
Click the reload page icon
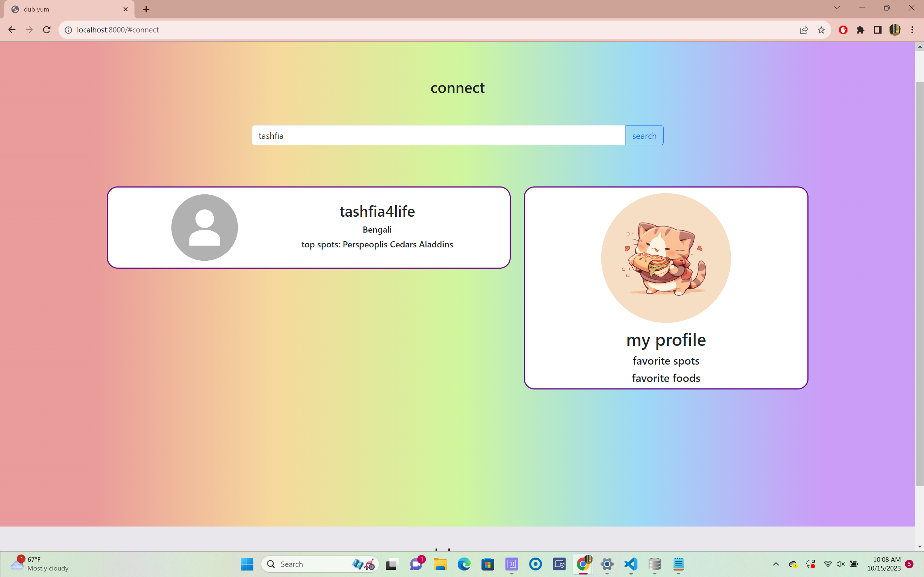pyautogui.click(x=47, y=30)
